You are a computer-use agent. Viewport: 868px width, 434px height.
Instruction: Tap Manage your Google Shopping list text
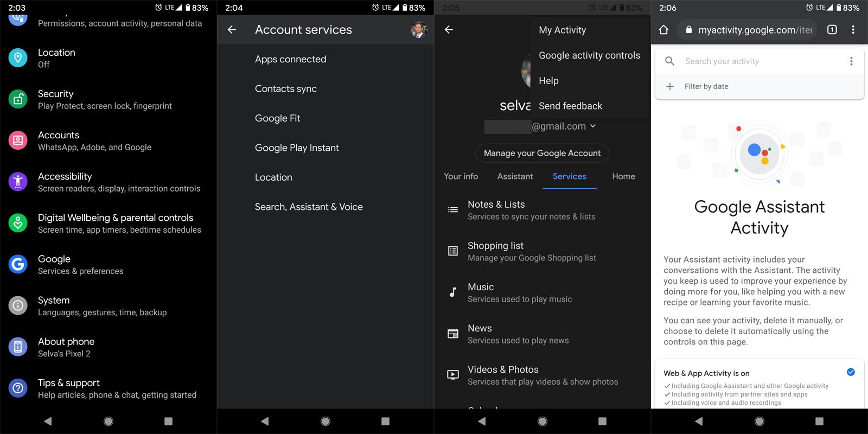(x=532, y=258)
